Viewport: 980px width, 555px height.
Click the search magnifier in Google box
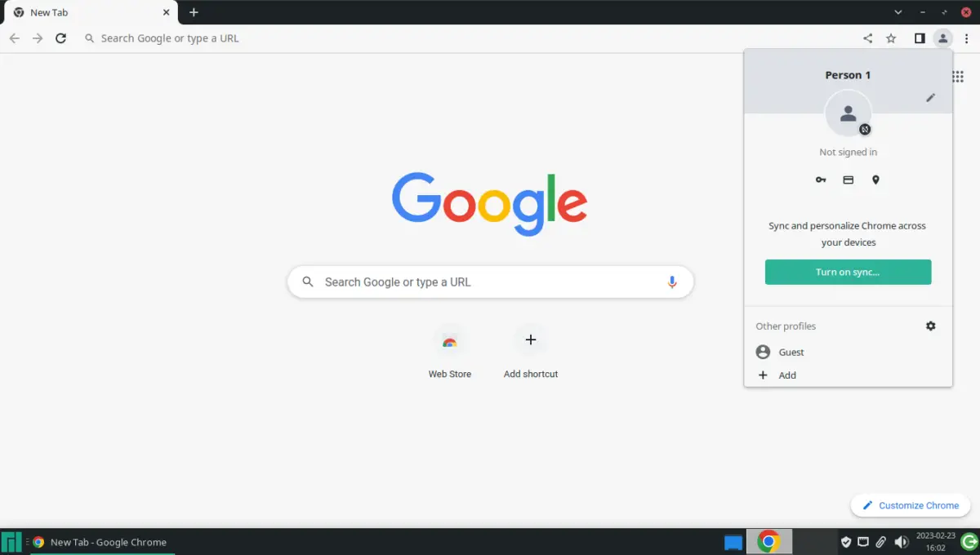click(308, 282)
